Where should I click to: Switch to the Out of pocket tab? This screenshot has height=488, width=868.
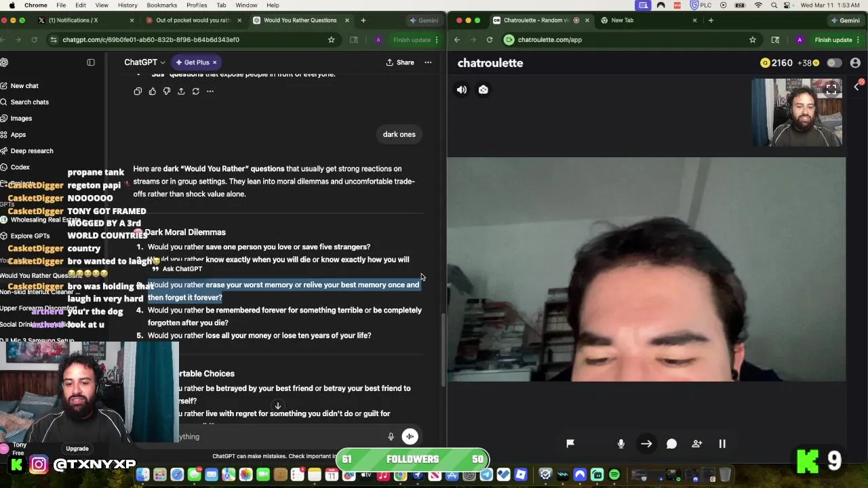[x=193, y=20]
